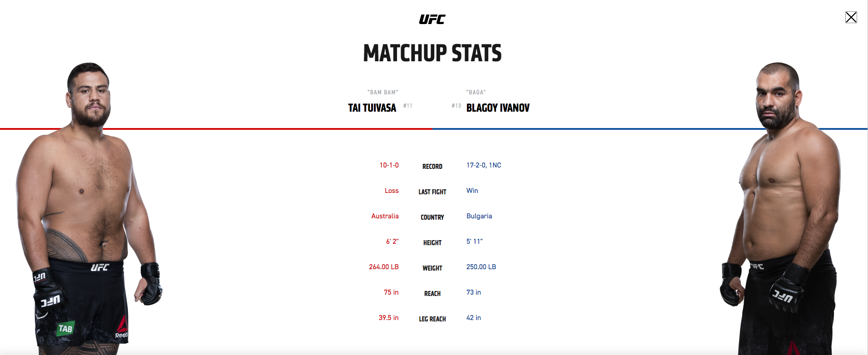Click Ivanov's country value Bulgaria
The image size is (868, 355).
[x=479, y=216]
